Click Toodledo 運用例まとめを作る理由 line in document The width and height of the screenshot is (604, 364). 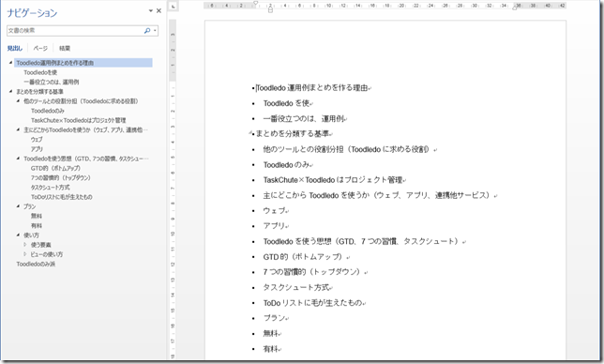(x=312, y=88)
